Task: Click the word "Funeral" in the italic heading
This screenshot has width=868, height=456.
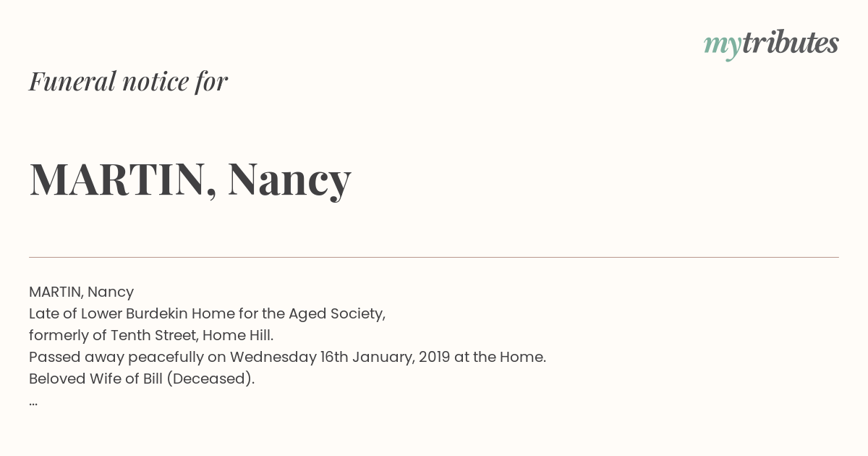Action: (72, 81)
